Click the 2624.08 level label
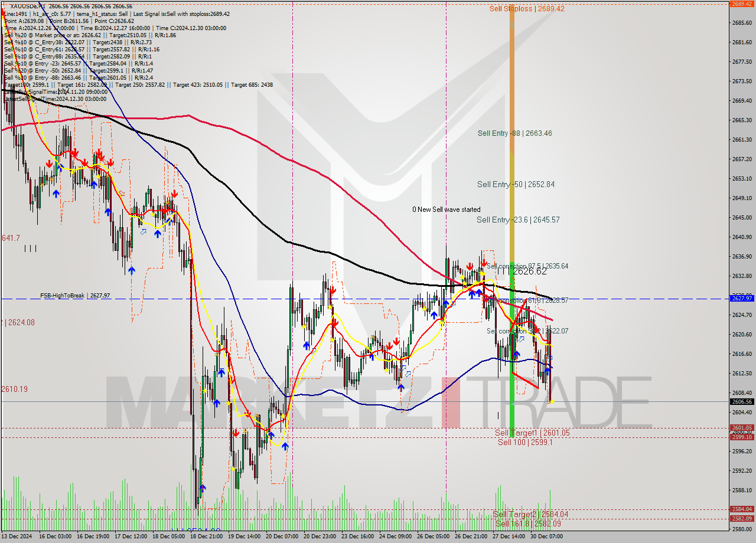 click(x=18, y=323)
